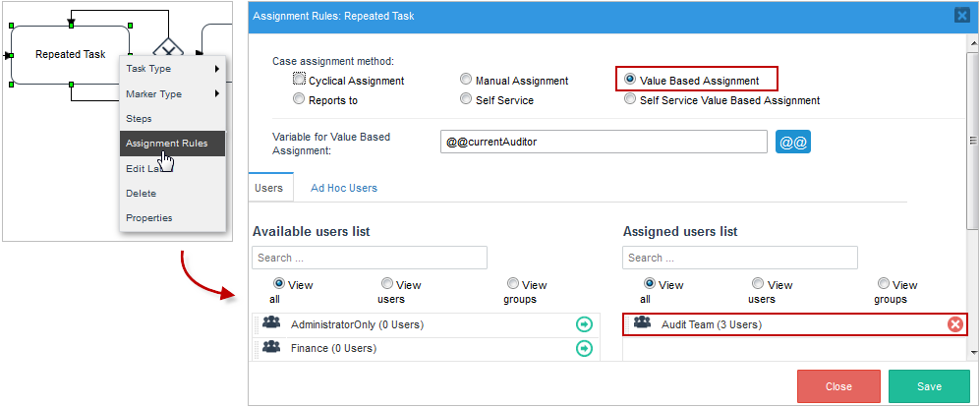The image size is (980, 407).
Task: Switch to the Ad Hoc Users tab
Action: 344,188
